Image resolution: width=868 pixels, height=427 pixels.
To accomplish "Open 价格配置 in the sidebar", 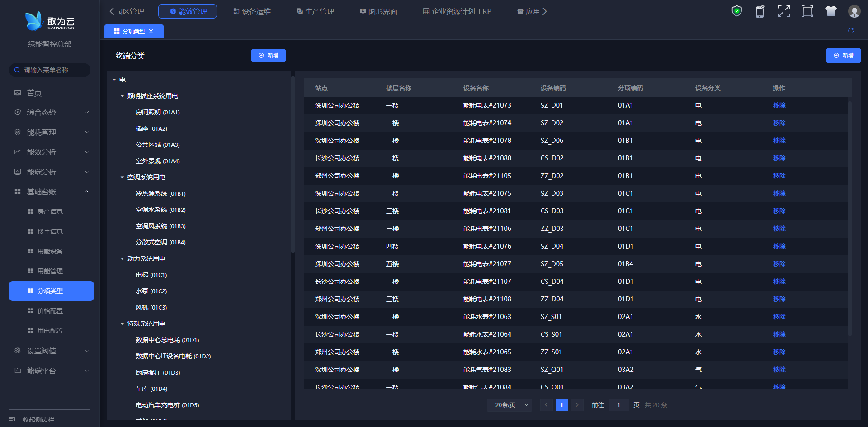I will (50, 311).
